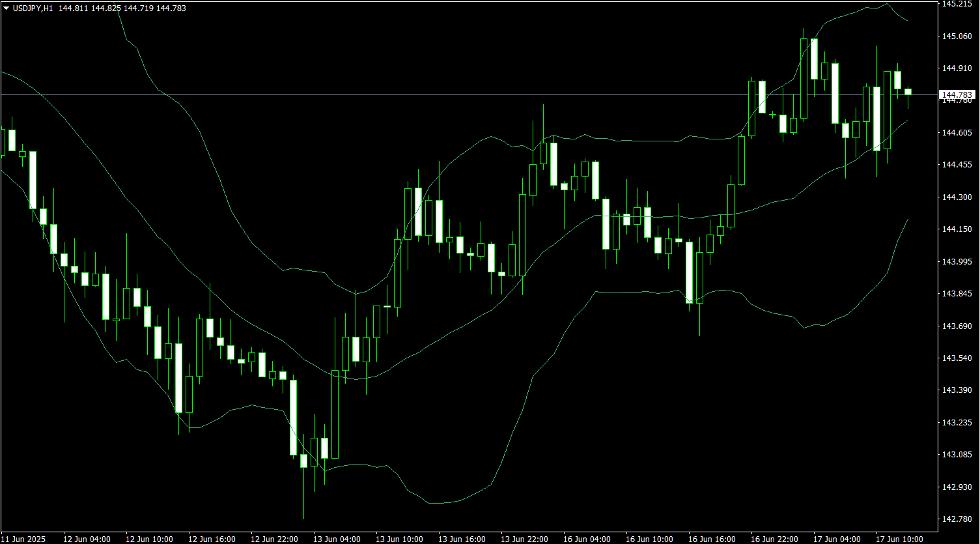The image size is (980, 544).
Task: Click the 143.235 price axis label
Action: pos(957,422)
